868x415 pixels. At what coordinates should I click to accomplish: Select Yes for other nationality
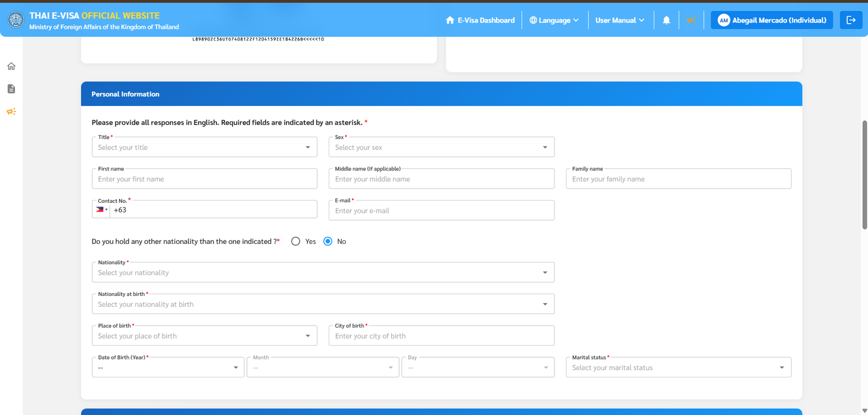tap(296, 242)
